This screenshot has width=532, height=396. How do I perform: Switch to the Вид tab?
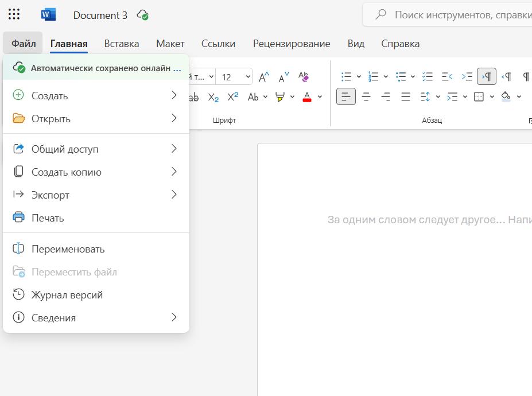(x=356, y=44)
